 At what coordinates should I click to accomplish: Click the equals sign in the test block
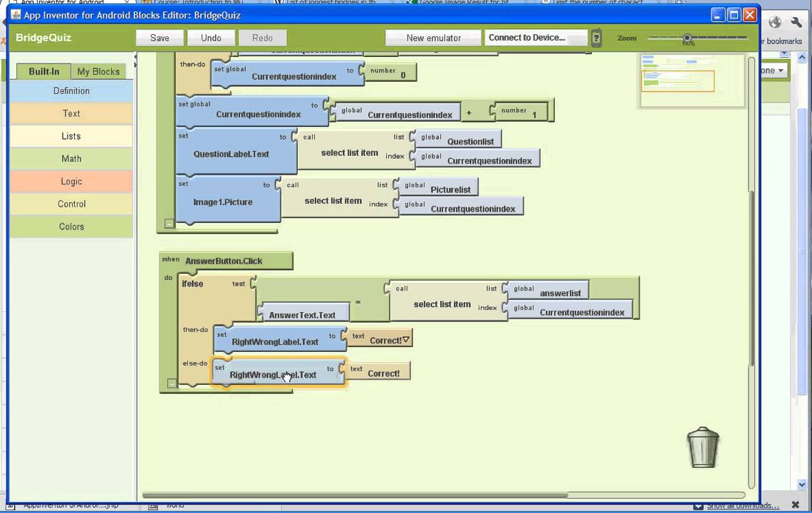[358, 301]
